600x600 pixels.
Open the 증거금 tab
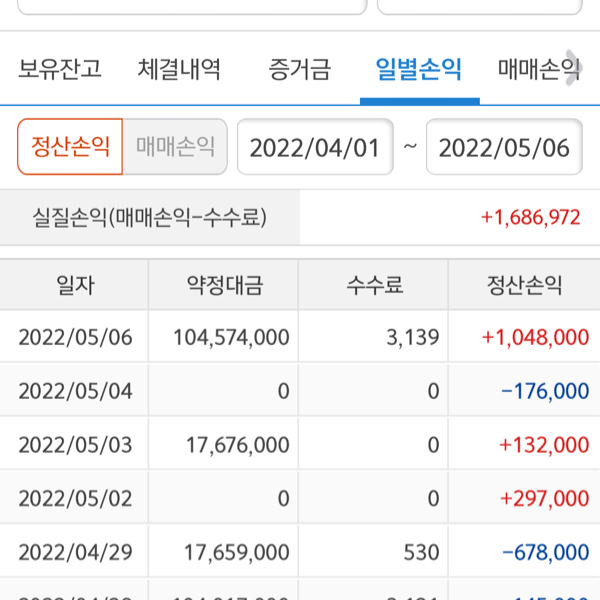(x=300, y=70)
